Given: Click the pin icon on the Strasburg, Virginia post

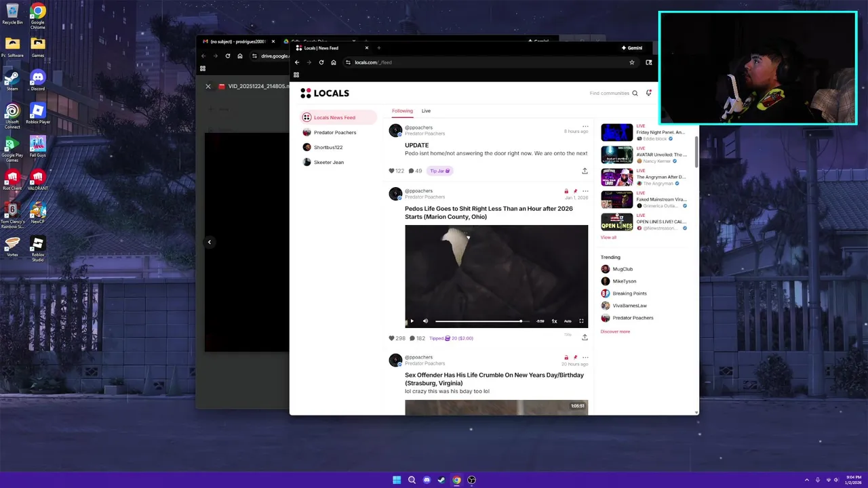Looking at the screenshot, I should (x=575, y=357).
